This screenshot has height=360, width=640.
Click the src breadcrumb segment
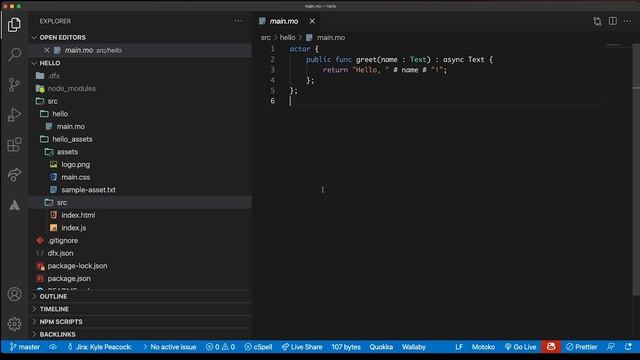(x=266, y=38)
